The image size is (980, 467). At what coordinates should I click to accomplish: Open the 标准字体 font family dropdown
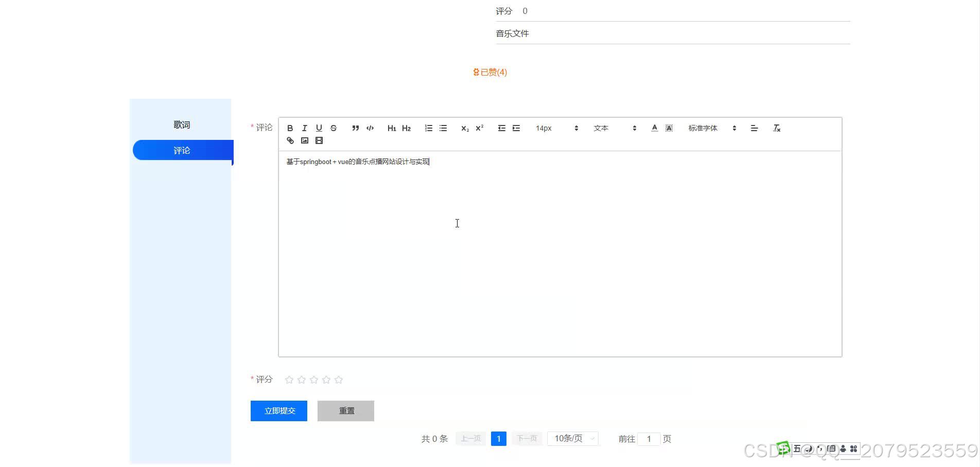click(712, 128)
